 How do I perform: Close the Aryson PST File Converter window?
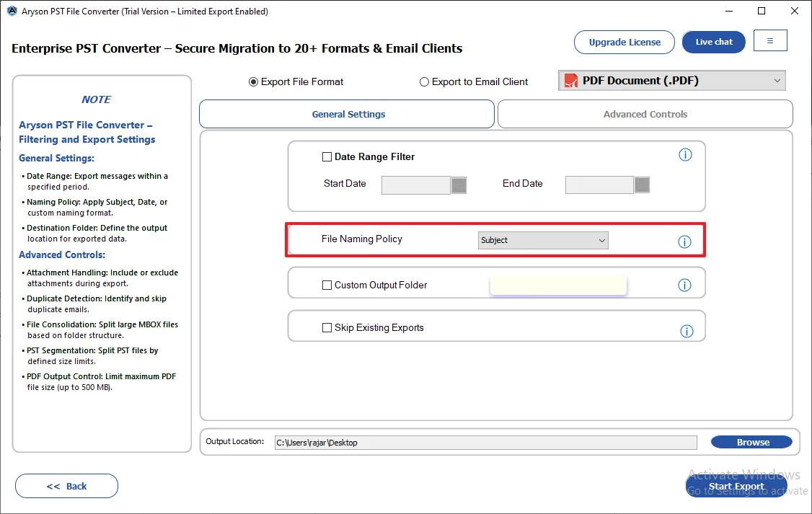click(x=795, y=11)
